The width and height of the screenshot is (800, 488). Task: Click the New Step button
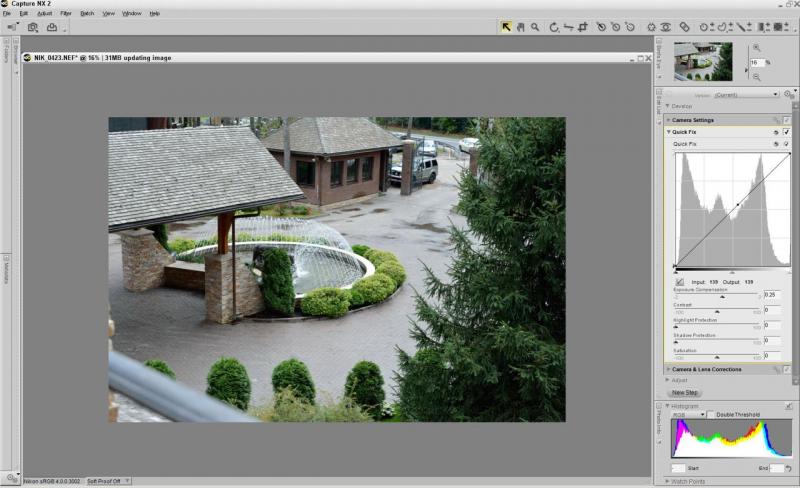click(685, 393)
